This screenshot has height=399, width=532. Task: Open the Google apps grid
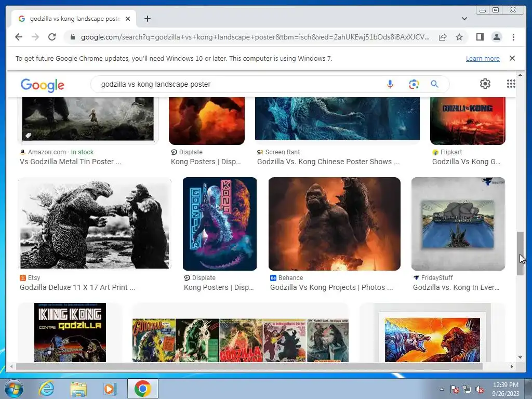click(x=511, y=84)
